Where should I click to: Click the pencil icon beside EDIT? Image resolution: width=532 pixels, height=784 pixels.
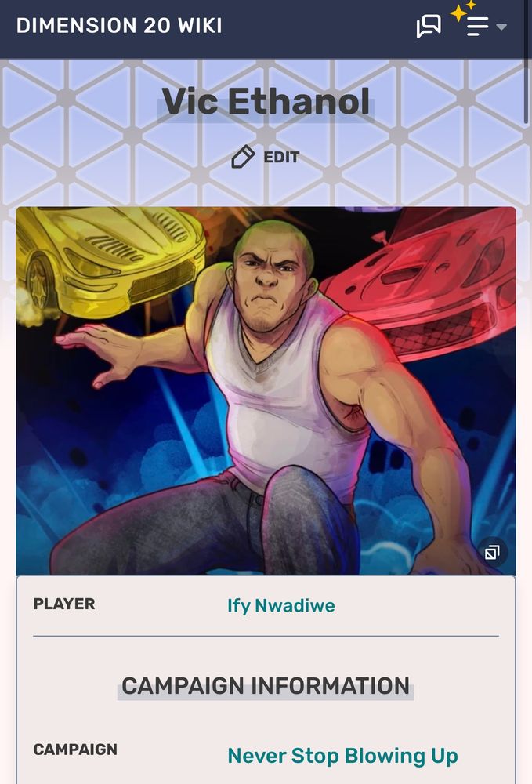point(243,157)
